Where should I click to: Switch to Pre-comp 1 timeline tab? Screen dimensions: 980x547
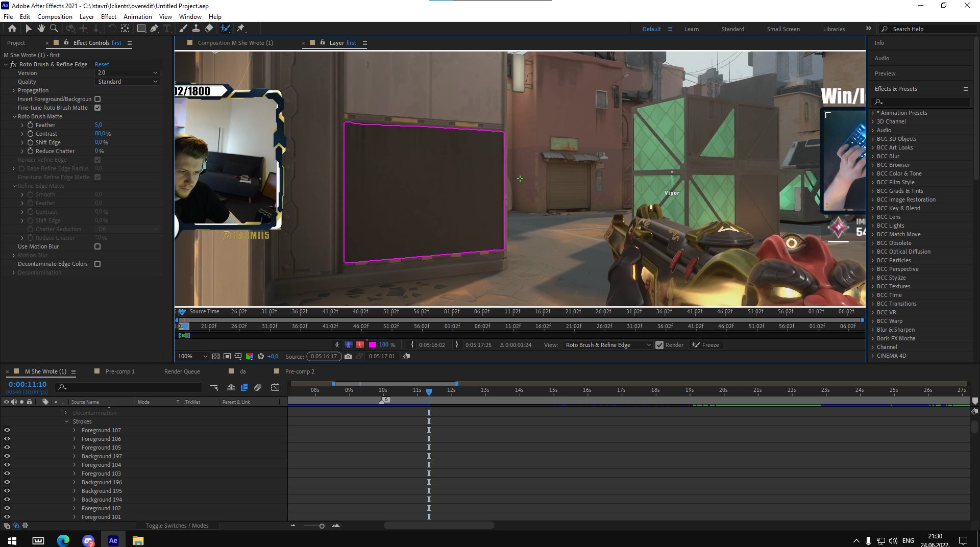click(x=120, y=371)
